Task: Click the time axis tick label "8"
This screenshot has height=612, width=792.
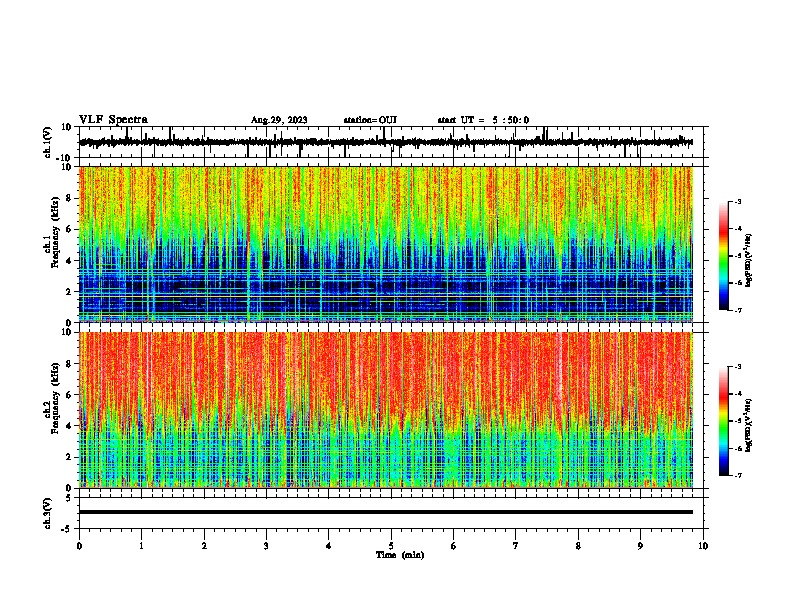Action: point(578,546)
